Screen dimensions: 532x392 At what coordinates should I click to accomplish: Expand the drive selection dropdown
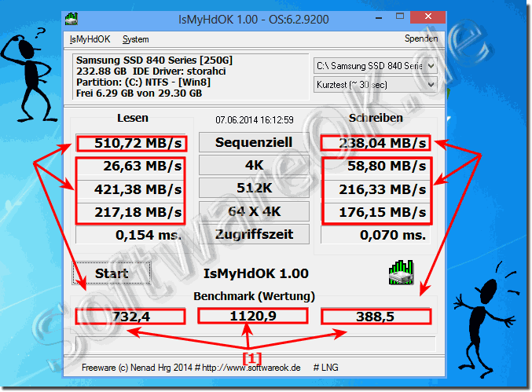(x=376, y=65)
